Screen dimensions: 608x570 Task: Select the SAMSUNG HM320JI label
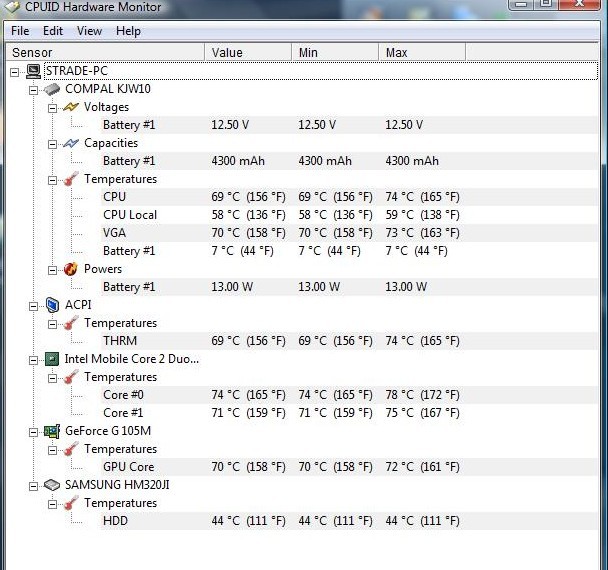click(x=117, y=485)
